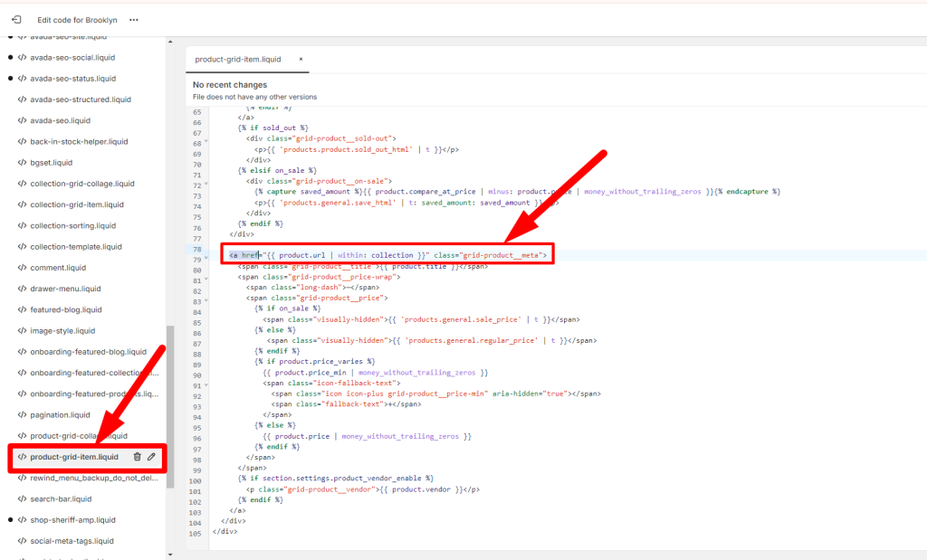The image size is (927, 560).
Task: Open collection-sorting.liquid file
Action: coord(73,225)
